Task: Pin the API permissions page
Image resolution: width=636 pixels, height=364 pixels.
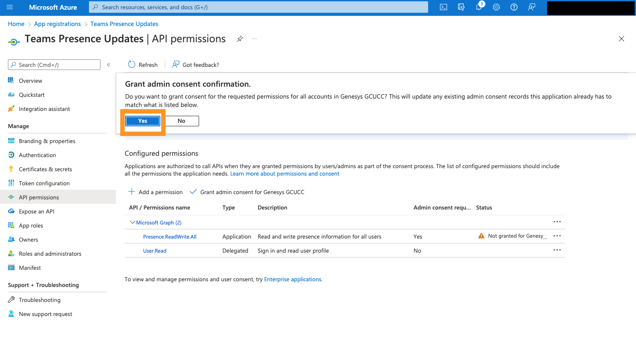Action: (240, 39)
